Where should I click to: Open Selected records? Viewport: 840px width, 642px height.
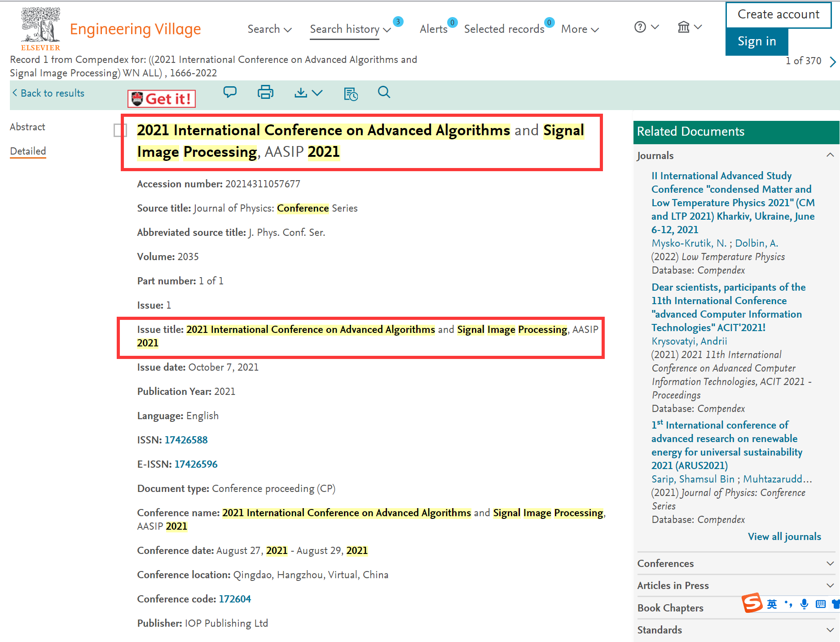[504, 29]
